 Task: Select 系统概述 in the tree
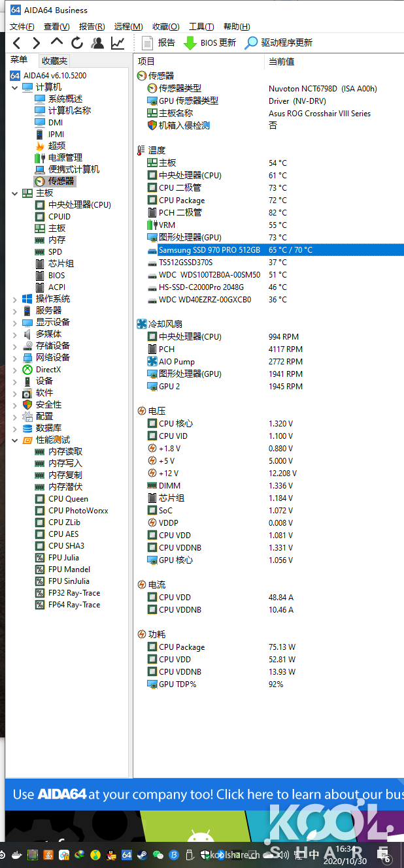pos(65,99)
